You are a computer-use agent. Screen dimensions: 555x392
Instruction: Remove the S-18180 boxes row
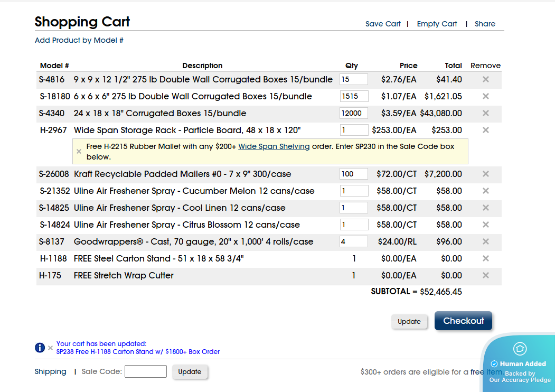(x=485, y=96)
